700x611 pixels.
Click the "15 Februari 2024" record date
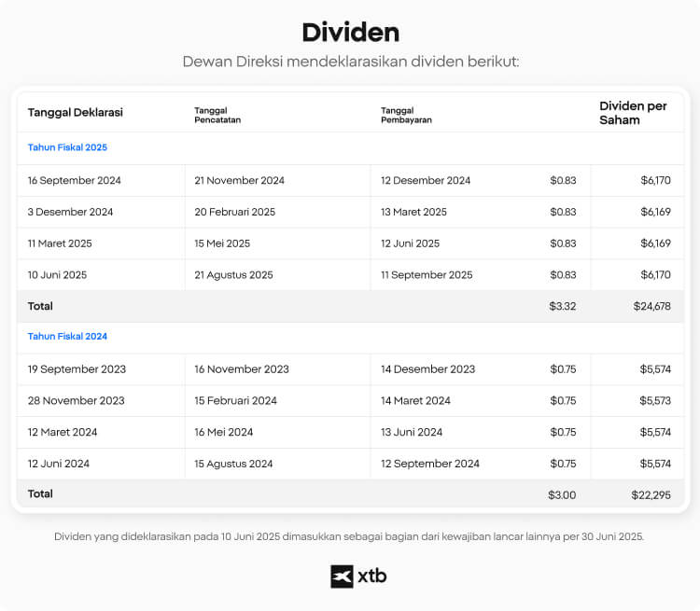click(x=235, y=401)
